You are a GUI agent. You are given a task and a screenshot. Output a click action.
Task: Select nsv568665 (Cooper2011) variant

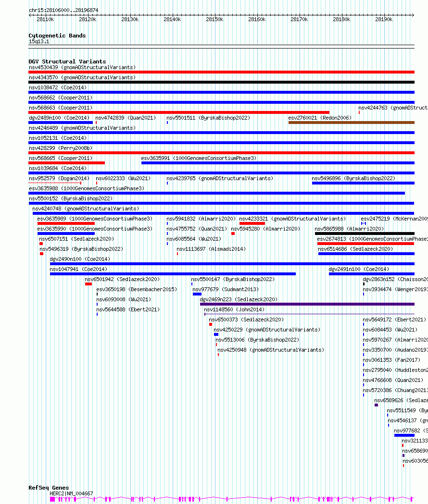(61, 158)
